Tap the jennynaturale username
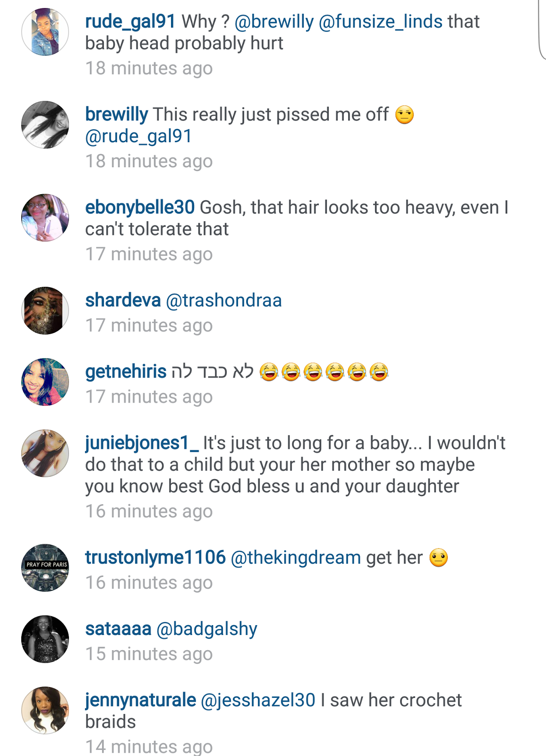This screenshot has width=546, height=756. 141,700
